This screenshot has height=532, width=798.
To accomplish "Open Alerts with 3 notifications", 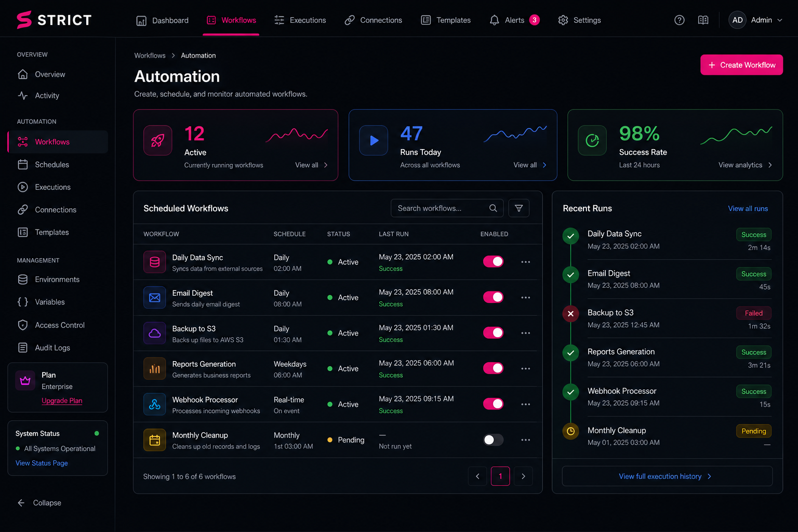I will (x=514, y=20).
